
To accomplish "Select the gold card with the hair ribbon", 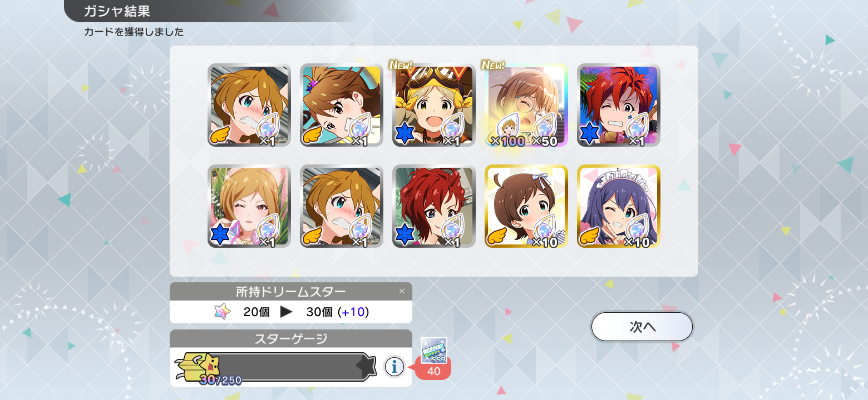I will (526, 206).
